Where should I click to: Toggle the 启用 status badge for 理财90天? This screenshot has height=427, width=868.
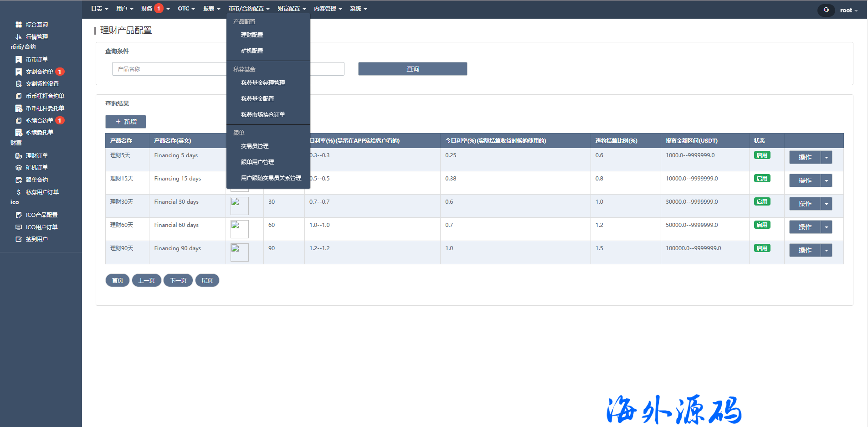pos(762,248)
